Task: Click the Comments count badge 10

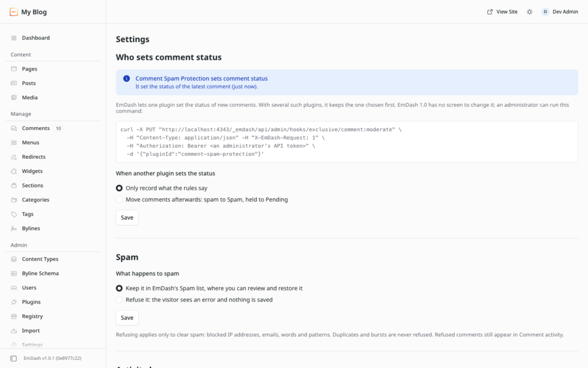Action: [59, 128]
